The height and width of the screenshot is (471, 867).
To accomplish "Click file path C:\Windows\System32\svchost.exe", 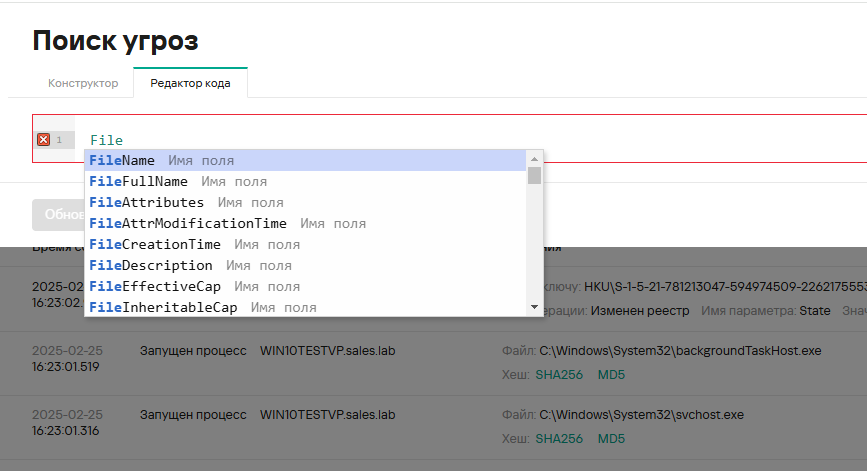I will click(641, 415).
